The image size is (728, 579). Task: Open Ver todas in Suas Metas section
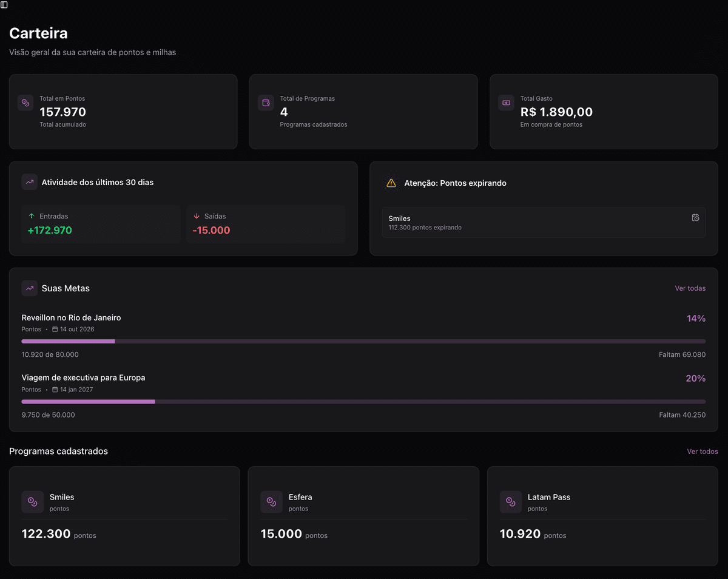click(x=690, y=288)
